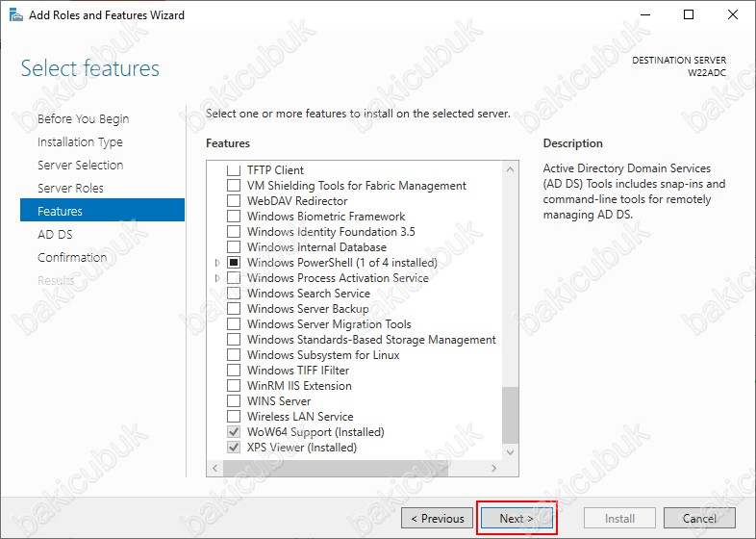The image size is (756, 539).
Task: Check the TFTP Client checkbox
Action: (x=234, y=169)
